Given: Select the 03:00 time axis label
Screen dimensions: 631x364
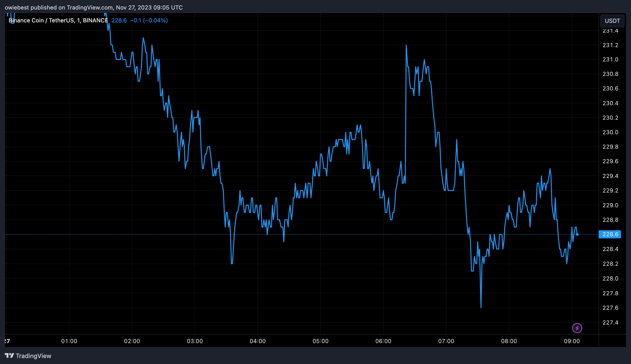Looking at the screenshot, I should [x=195, y=341].
